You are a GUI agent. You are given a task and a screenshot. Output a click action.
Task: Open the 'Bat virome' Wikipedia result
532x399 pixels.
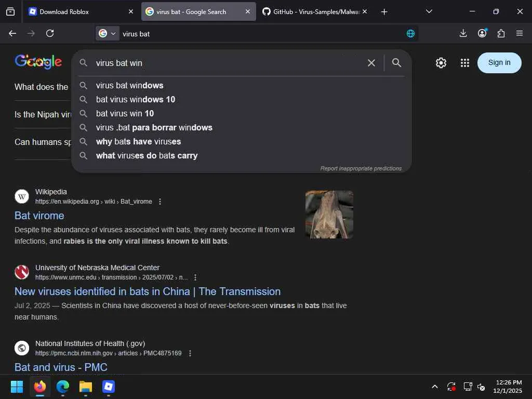click(39, 216)
